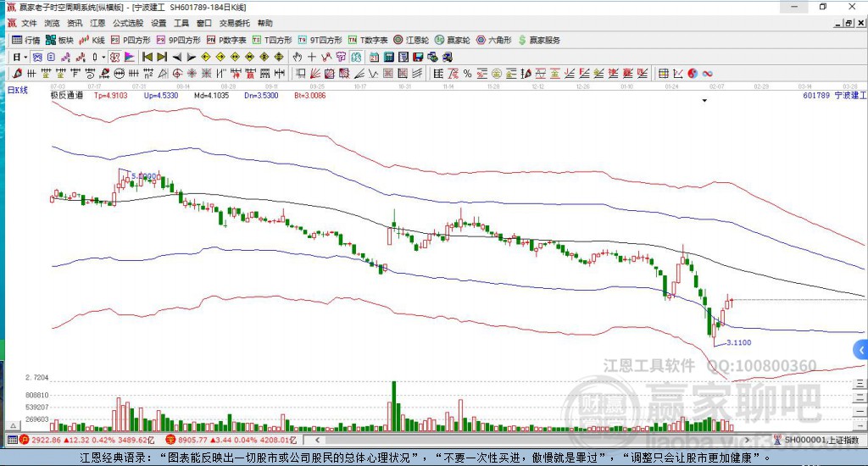Open the 设置 menu
This screenshot has height=466, width=868.
click(159, 23)
